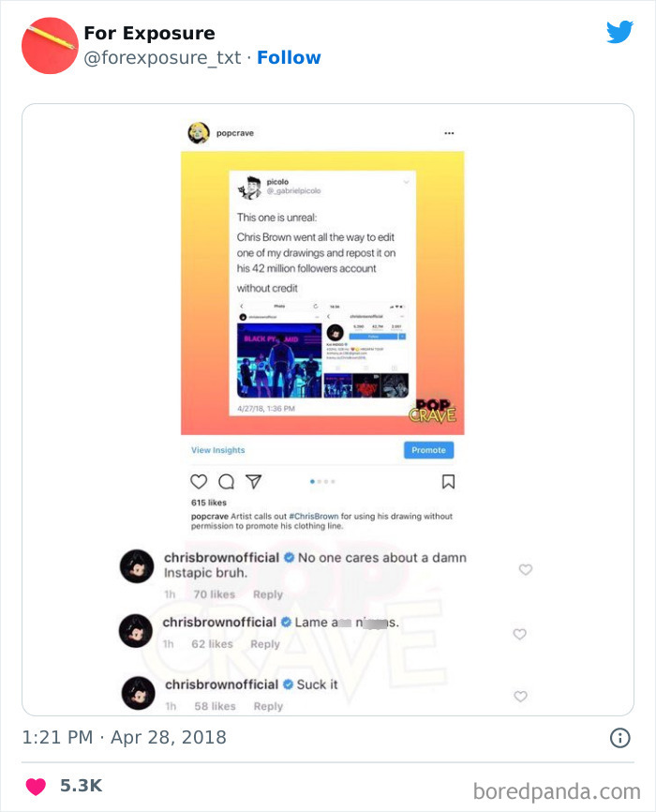656x812 pixels.
Task: Reply to the "No one cares" comment
Action: [268, 594]
